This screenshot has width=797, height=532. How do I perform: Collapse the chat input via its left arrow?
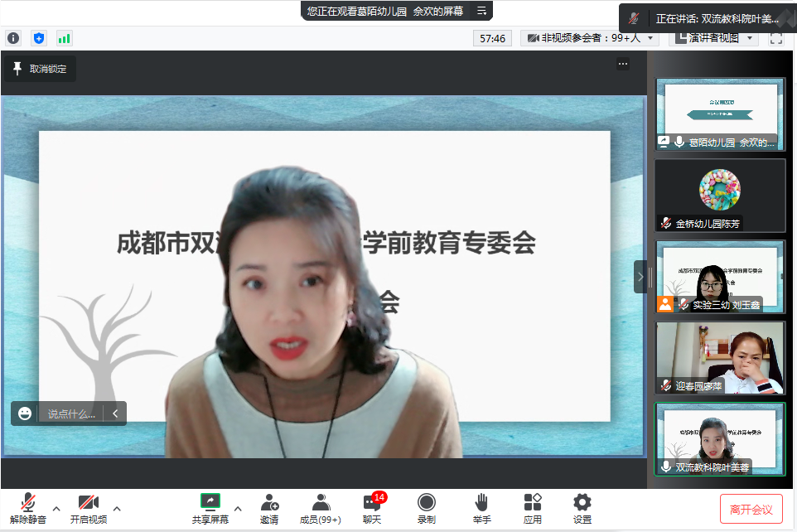[114, 413]
